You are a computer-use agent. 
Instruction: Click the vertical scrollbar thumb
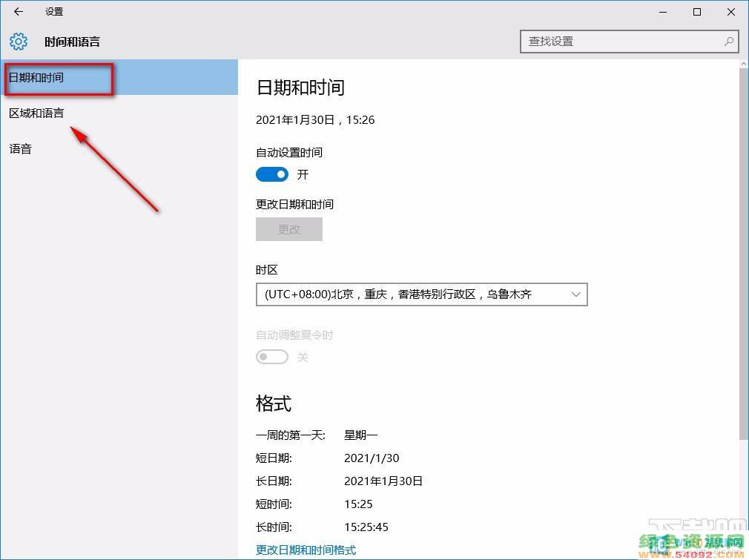[744, 253]
